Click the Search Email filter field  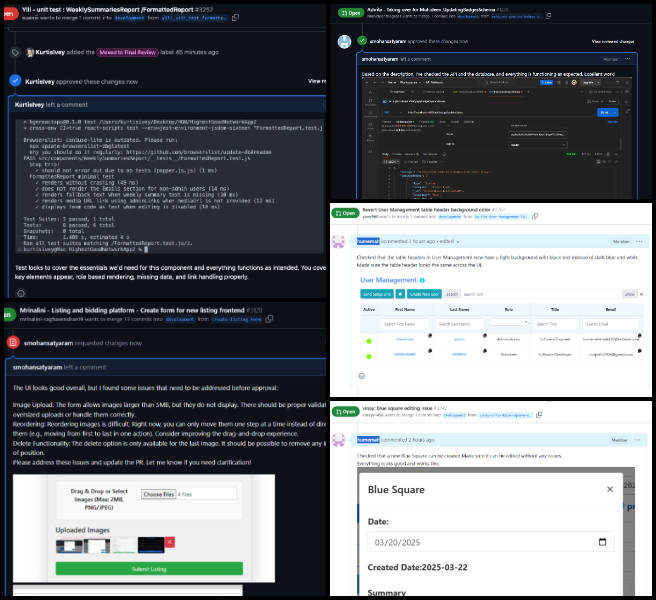611,324
